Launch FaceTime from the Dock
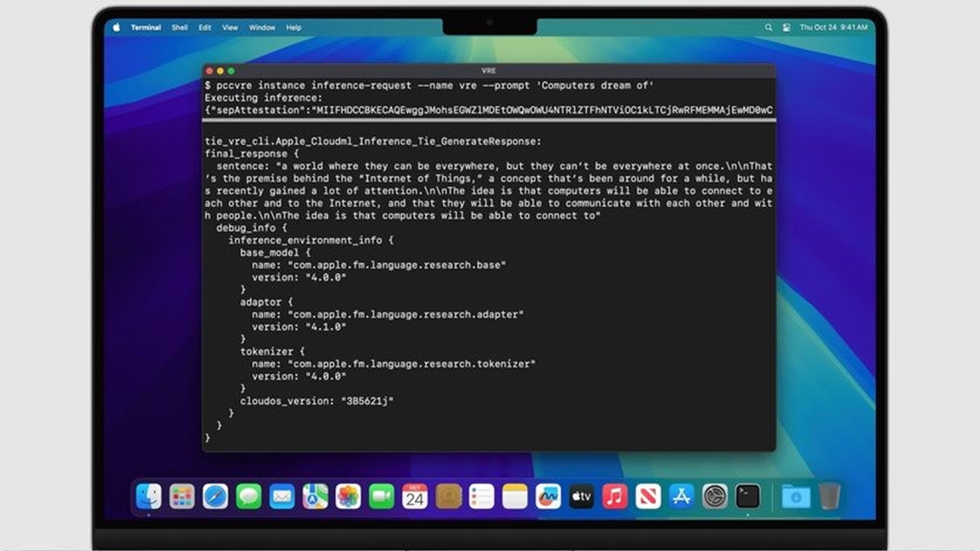 pyautogui.click(x=381, y=497)
